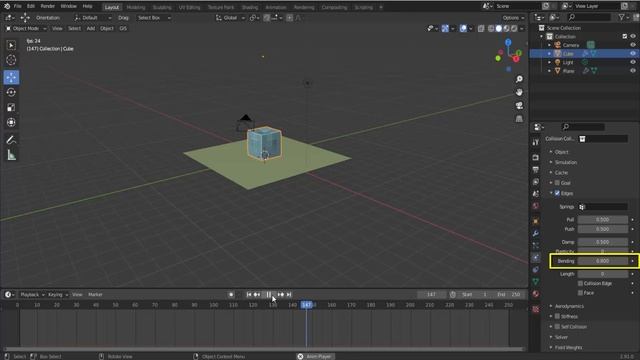The height and width of the screenshot is (360, 640).
Task: Select the Select Box tool in toolbar
Action: point(11,45)
